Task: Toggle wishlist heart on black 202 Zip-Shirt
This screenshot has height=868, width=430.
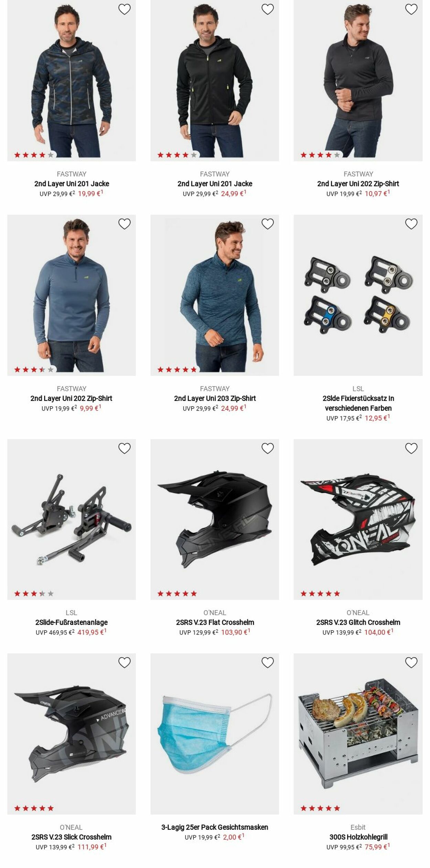Action: tap(411, 9)
